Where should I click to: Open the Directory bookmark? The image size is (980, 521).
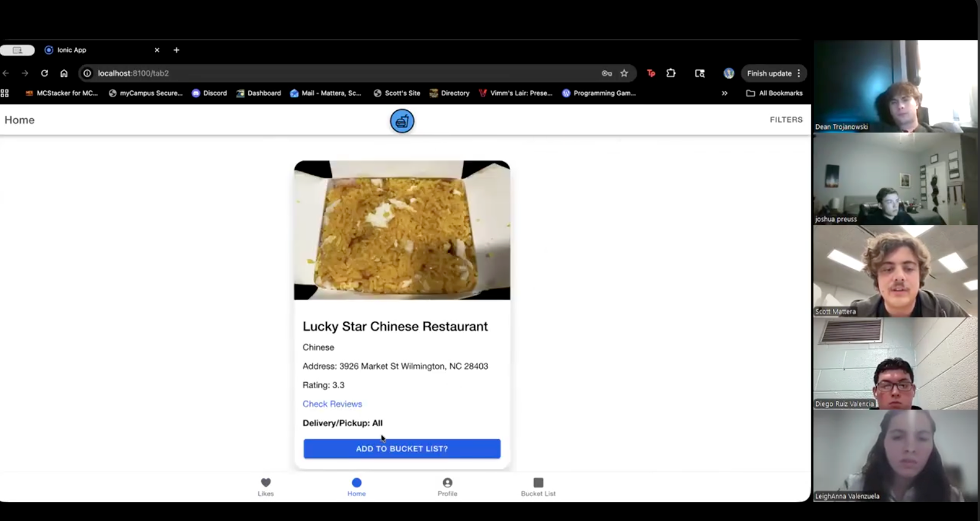pyautogui.click(x=450, y=93)
